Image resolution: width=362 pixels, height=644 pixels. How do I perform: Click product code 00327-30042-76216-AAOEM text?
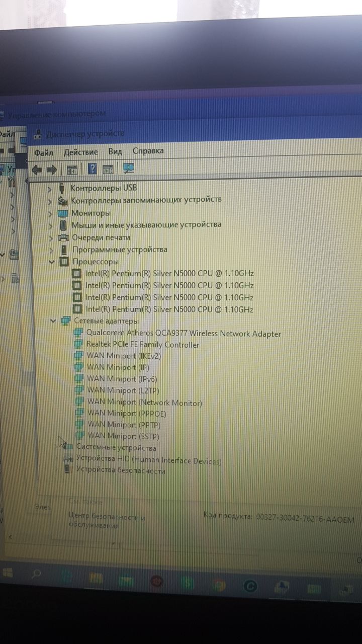tap(305, 517)
